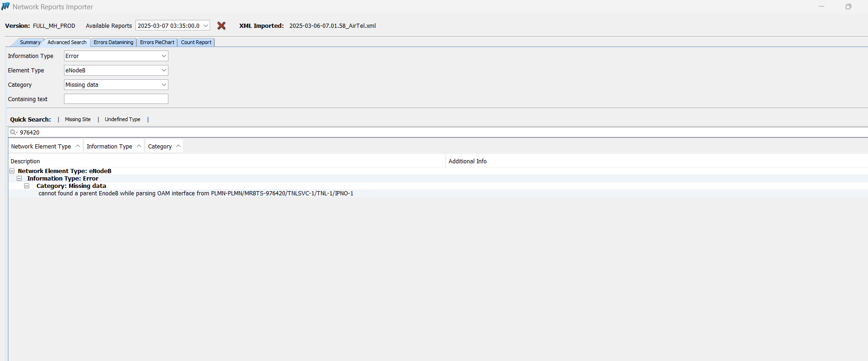Click the Missing Site quick search link
Screen dimensions: 868x361
(78, 119)
